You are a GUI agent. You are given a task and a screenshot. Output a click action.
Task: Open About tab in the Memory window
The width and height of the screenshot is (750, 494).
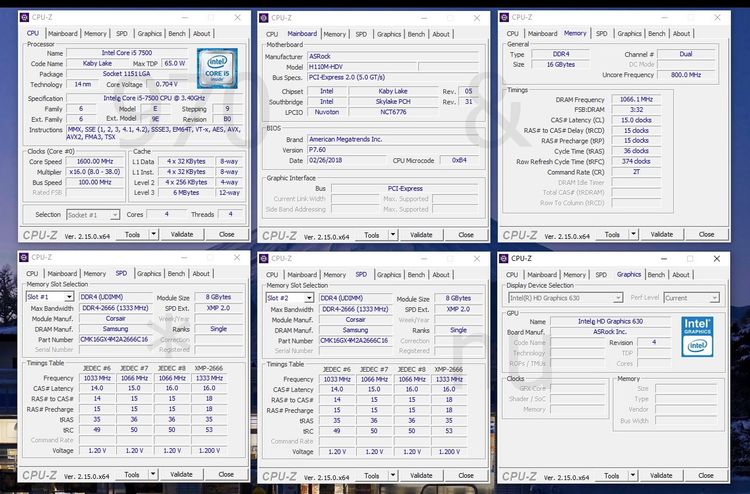681,33
